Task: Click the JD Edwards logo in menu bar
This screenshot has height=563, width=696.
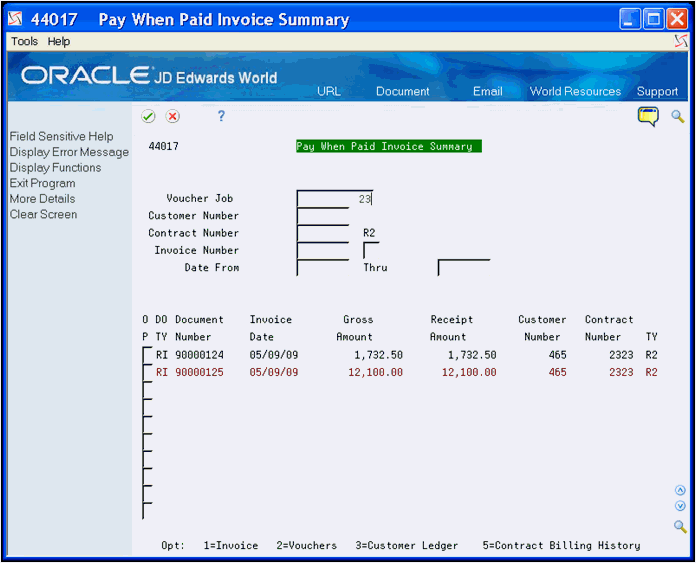Action: coord(681,41)
